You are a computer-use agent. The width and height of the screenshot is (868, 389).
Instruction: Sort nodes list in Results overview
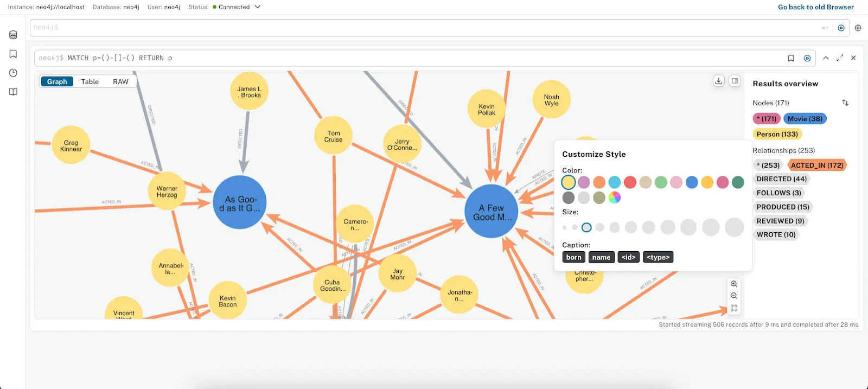tap(845, 103)
